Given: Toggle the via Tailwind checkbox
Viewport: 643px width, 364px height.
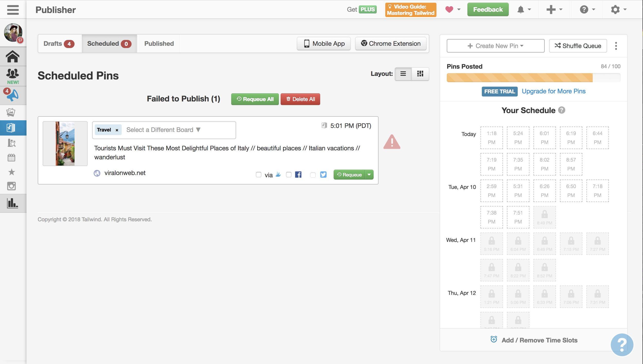Looking at the screenshot, I should tap(258, 175).
